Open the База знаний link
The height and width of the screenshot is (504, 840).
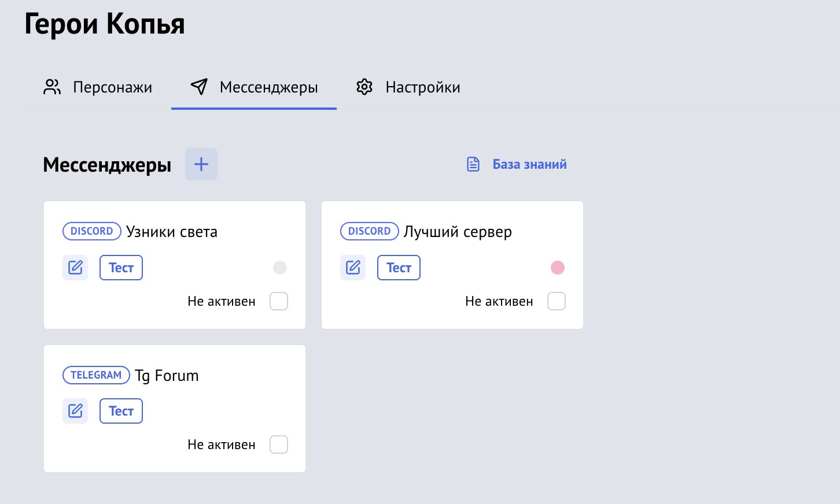coord(529,164)
